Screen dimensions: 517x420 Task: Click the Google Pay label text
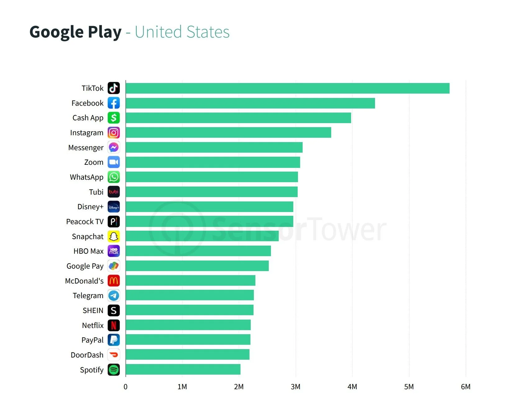tap(85, 266)
